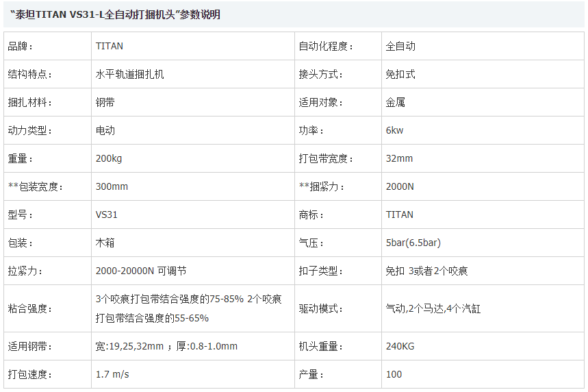Viewport: 588px width, 392px height.
Task: Click the value '2000N'
Action: click(x=400, y=186)
